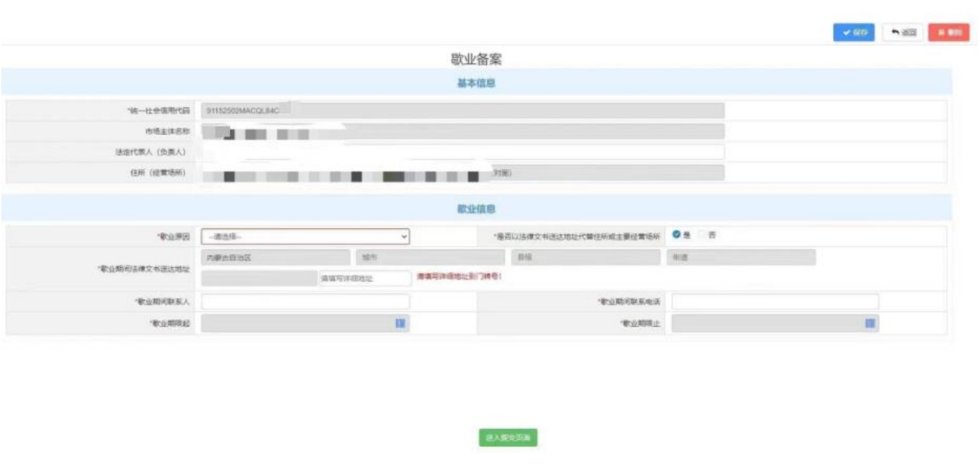Open calendar icon for 歇业期限止 end date
The width and height of the screenshot is (980, 470).
pyautogui.click(x=869, y=324)
